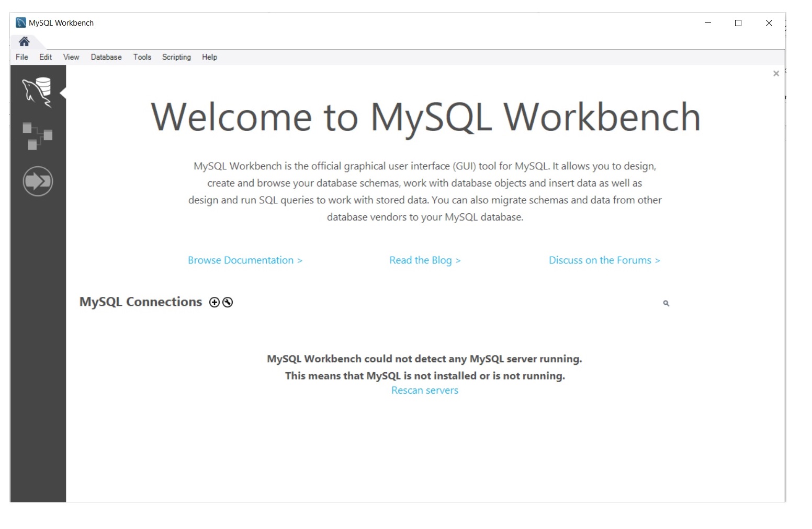Click the Read the Blog link
This screenshot has width=812, height=529.
424,260
